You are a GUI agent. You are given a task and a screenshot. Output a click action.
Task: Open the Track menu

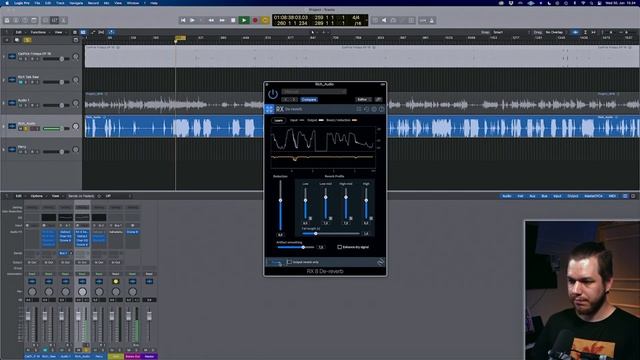click(60, 3)
